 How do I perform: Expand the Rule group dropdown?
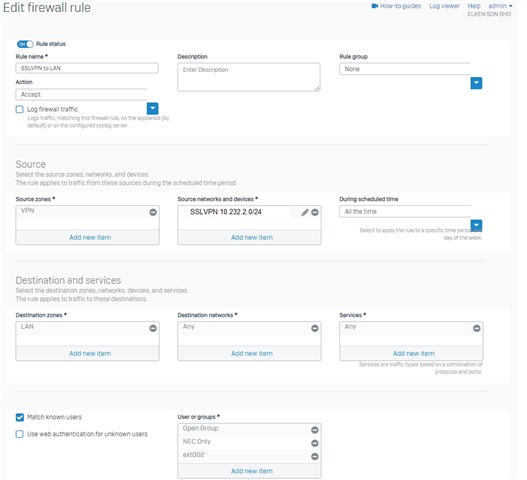(476, 83)
